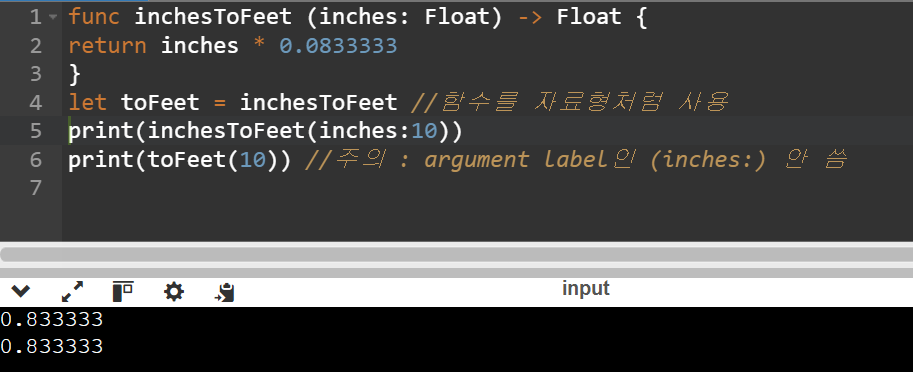Viewport: 913px width, 372px height.
Task: Copy console output with clipboard icon
Action: [225, 292]
